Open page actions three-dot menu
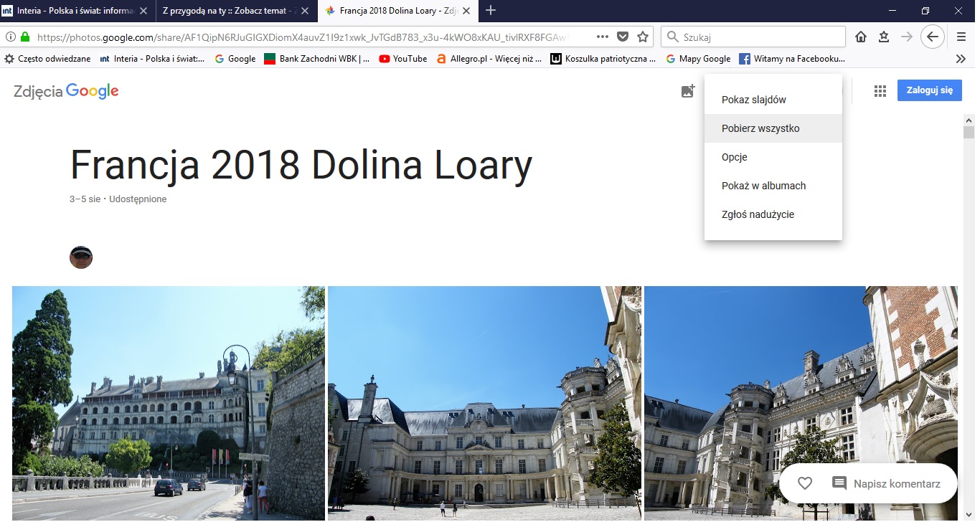980x522 pixels. point(603,37)
